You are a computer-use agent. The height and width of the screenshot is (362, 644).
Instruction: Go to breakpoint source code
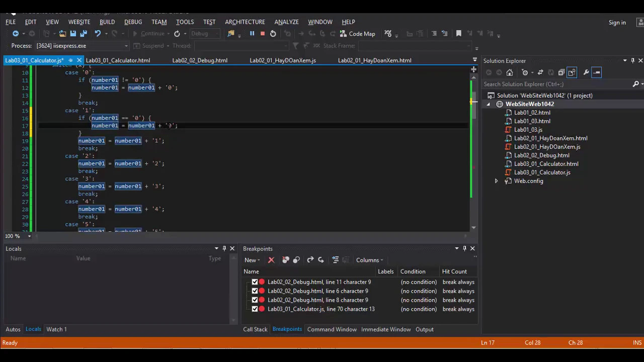(335, 260)
